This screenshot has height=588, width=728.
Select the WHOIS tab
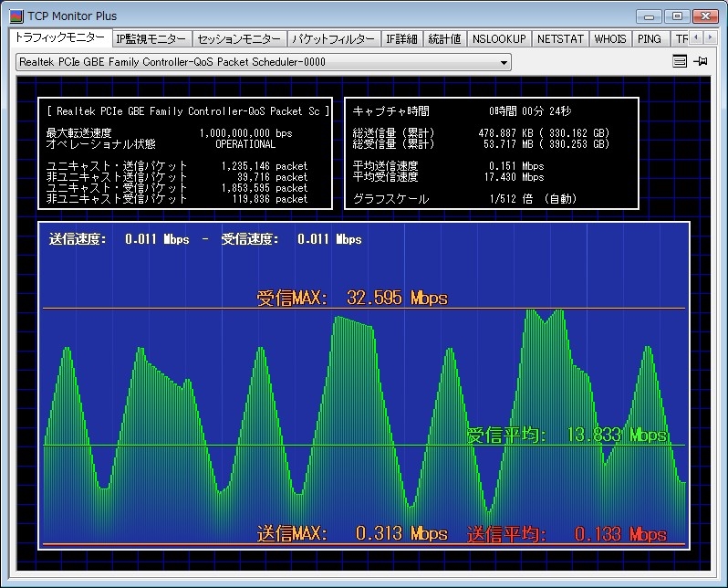click(610, 39)
